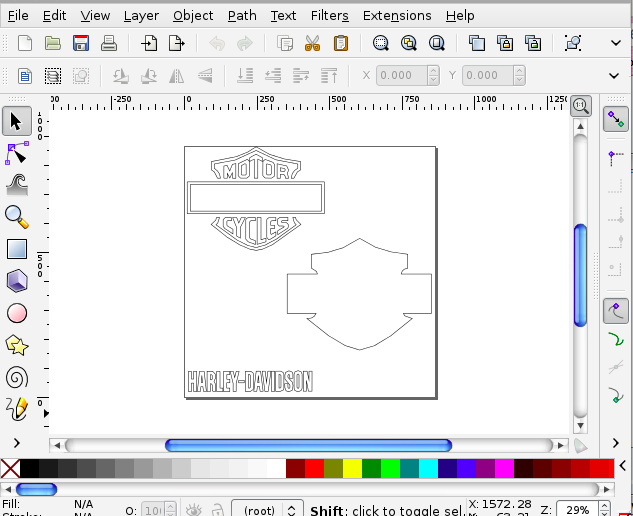The height and width of the screenshot is (516, 633).
Task: Click the Zoom to fit selection icon
Action: coord(380,43)
